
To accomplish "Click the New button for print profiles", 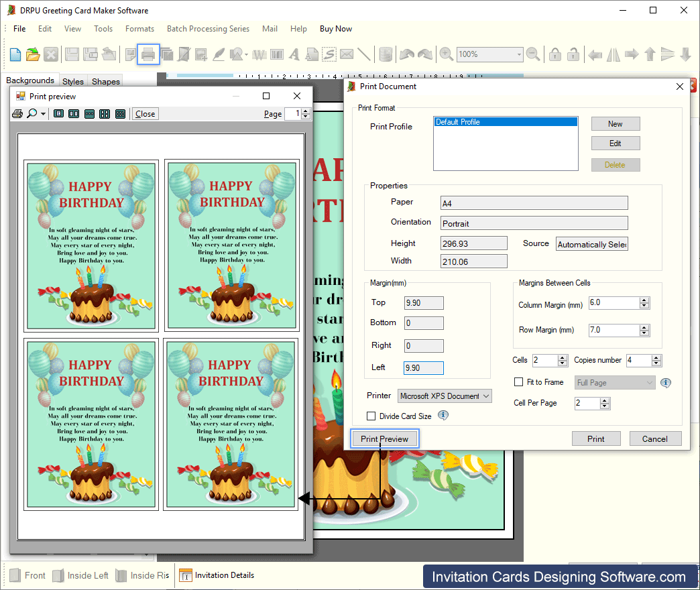I will (615, 123).
